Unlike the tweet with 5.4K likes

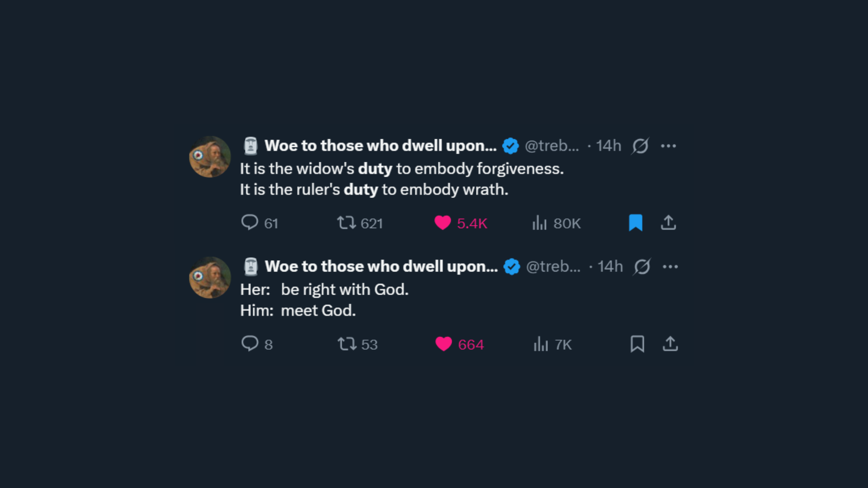coord(461,223)
